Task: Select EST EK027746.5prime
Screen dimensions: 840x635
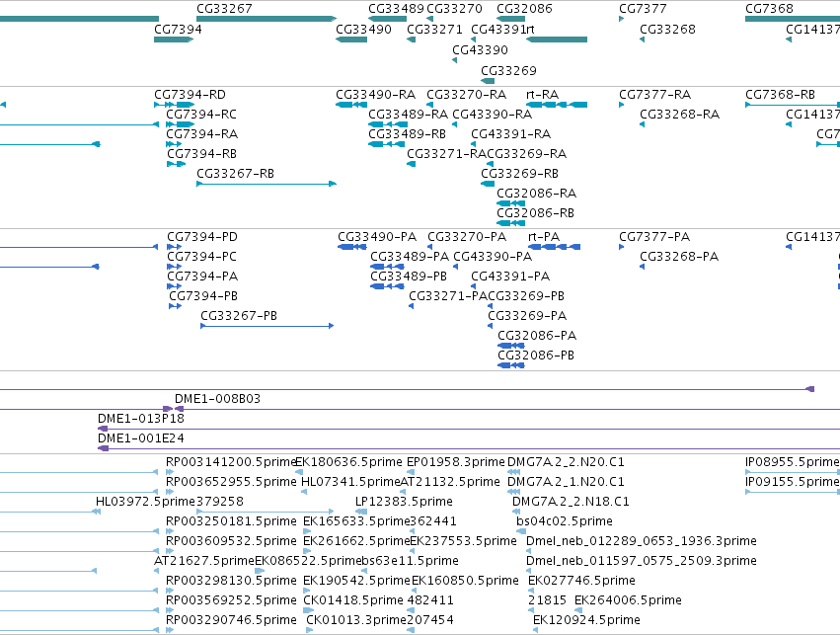Action: click(581, 582)
